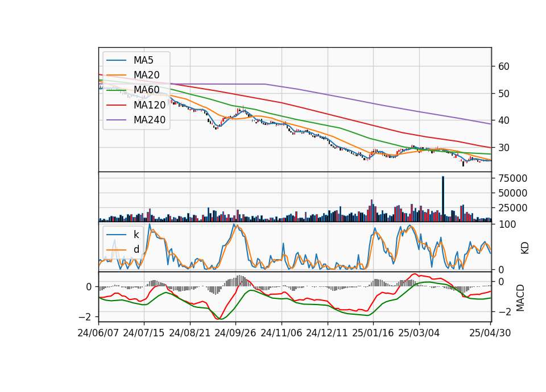Click the KD vertical axis title

pyautogui.click(x=525, y=248)
